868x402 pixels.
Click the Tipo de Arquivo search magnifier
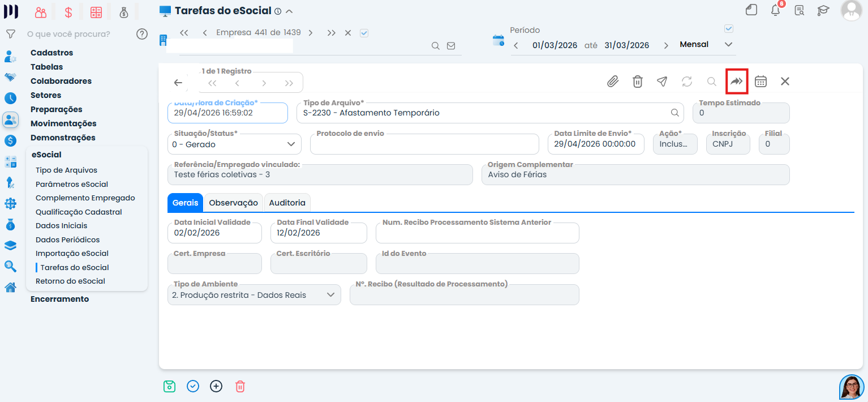coord(674,112)
